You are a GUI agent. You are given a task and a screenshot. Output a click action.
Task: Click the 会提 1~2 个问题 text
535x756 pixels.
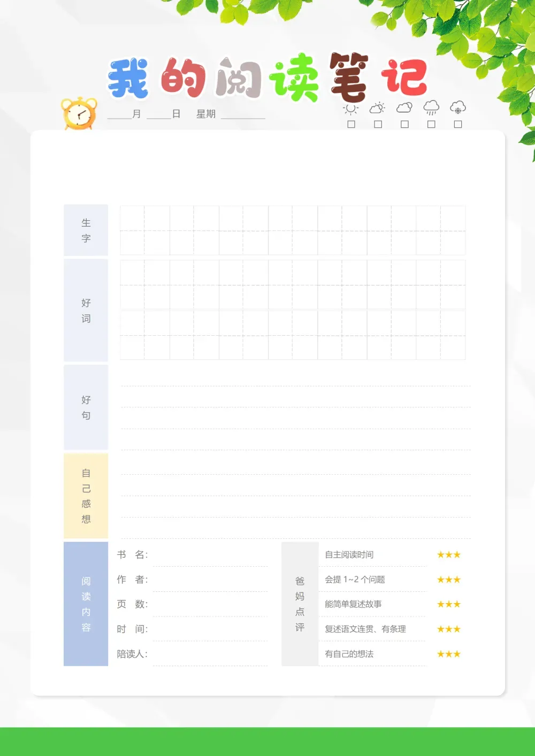tap(355, 580)
